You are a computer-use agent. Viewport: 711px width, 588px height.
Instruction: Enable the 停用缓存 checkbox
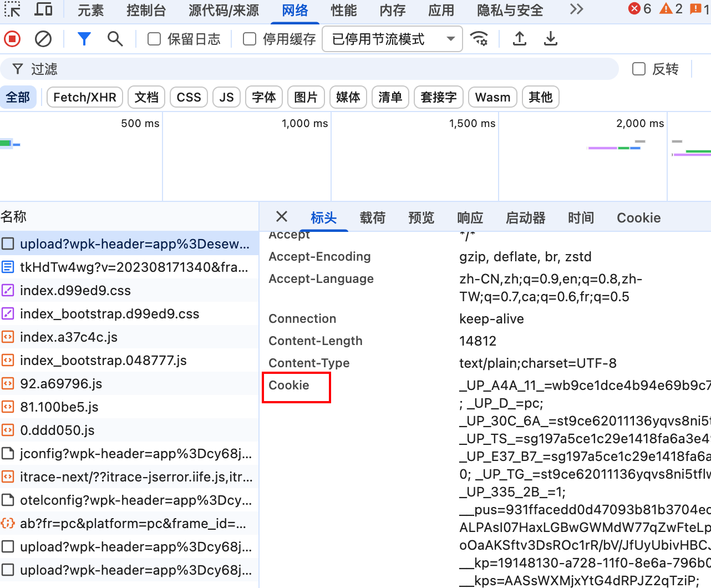[250, 39]
